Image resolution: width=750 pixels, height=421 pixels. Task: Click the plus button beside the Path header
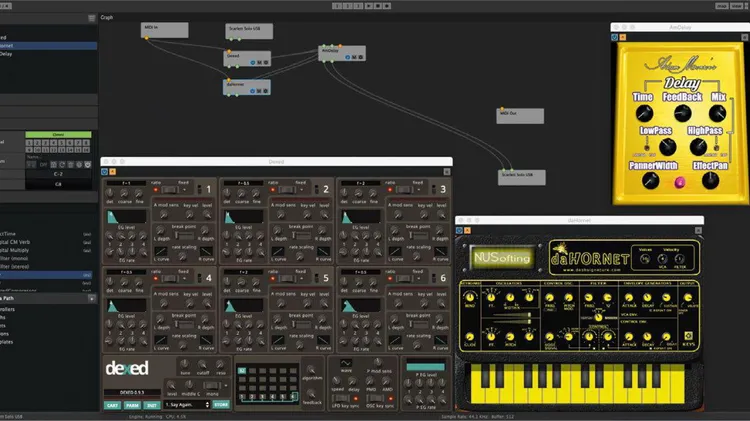92,299
